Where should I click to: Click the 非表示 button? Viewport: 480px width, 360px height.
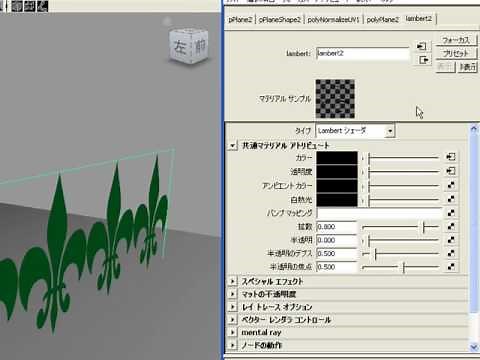(467, 67)
